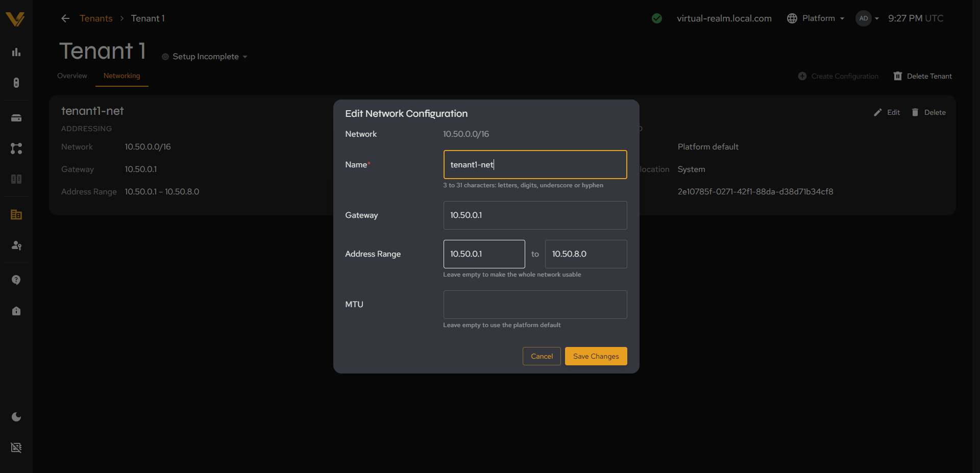The image size is (980, 473).
Task: Focus the Name input field
Action: (535, 164)
